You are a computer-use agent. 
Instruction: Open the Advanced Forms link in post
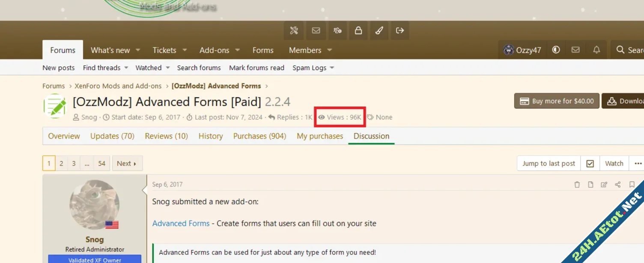(x=181, y=223)
